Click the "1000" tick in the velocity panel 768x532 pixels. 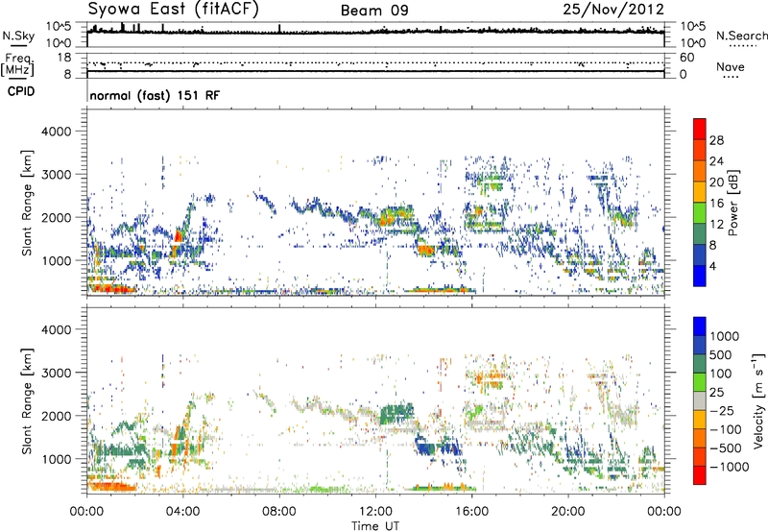[56, 459]
